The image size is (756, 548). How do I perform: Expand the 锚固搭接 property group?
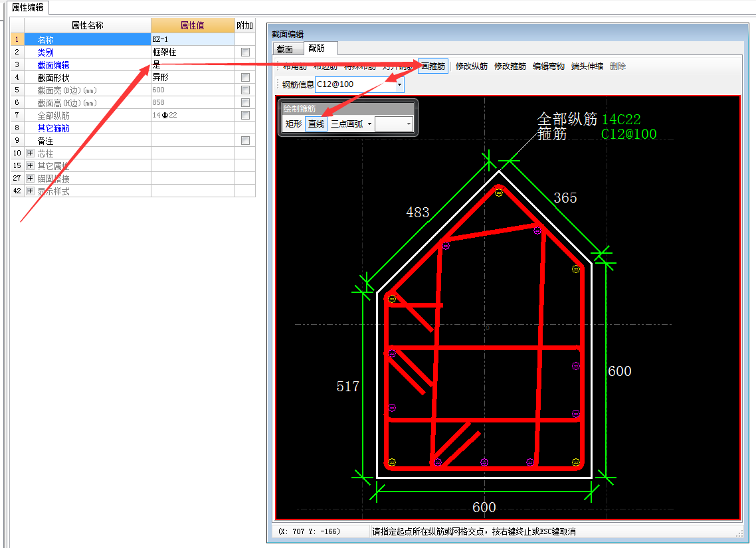(30, 178)
